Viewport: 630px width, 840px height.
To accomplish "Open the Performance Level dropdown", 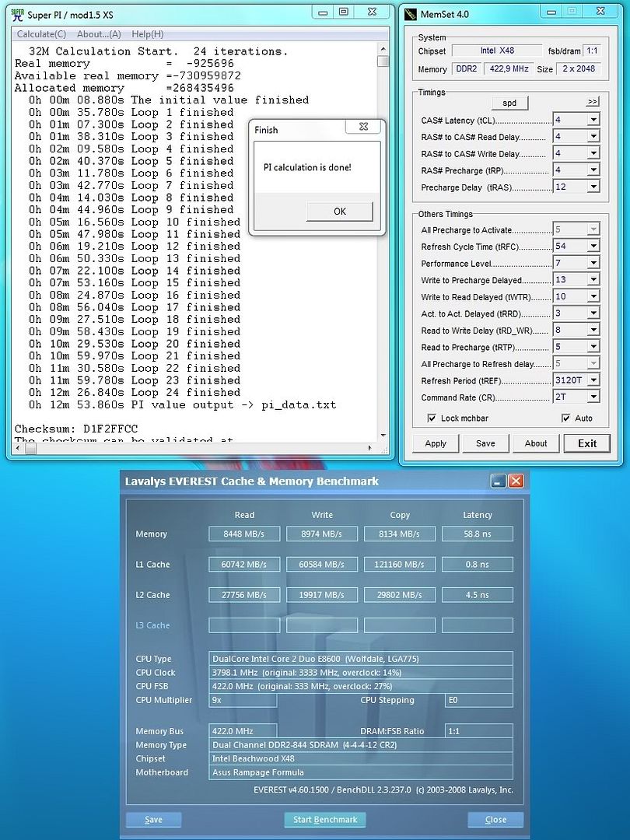I will (x=593, y=263).
